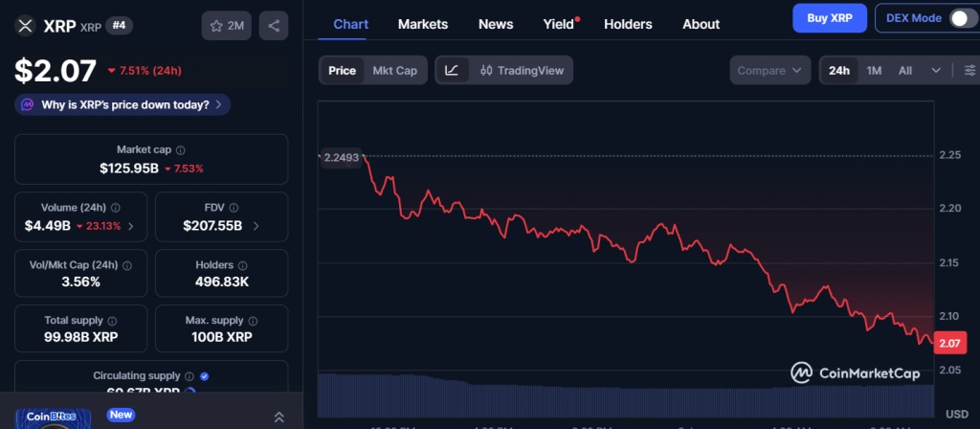The height and width of the screenshot is (429, 980).
Task: Click the 100B XRP max supply value
Action: (x=221, y=337)
